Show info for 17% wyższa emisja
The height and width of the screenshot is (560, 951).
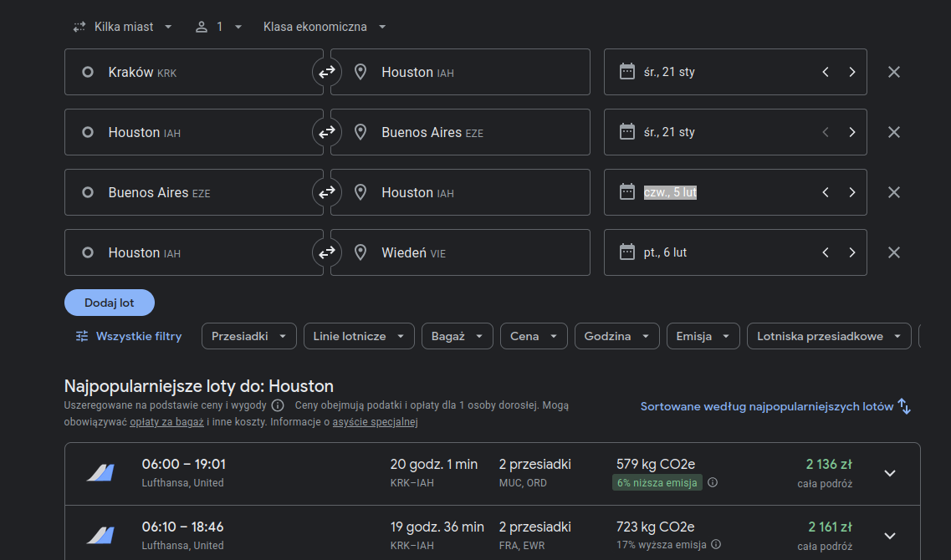click(716, 544)
